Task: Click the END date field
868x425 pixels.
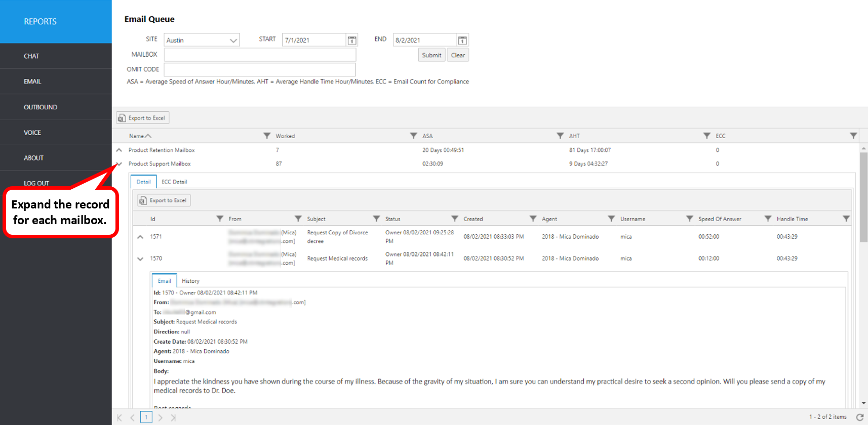Action: [x=425, y=40]
